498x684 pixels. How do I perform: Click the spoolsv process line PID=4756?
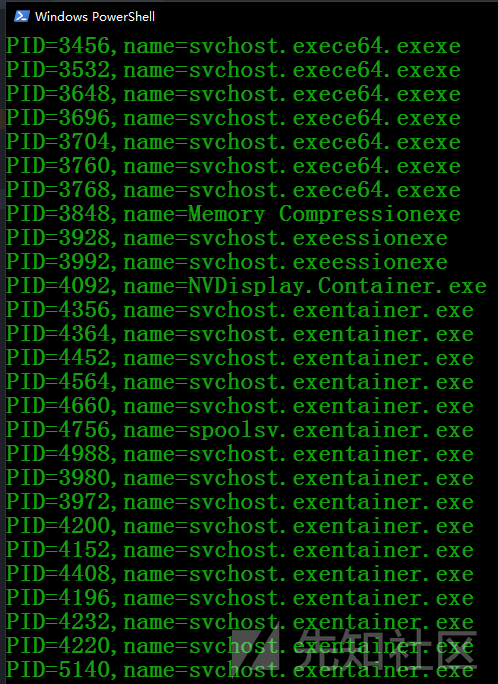pos(240,430)
